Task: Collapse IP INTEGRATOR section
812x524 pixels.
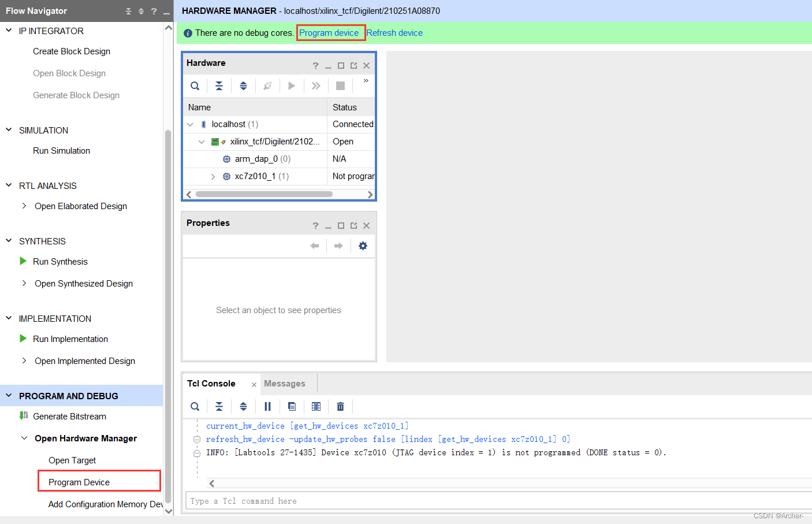Action: [x=9, y=31]
